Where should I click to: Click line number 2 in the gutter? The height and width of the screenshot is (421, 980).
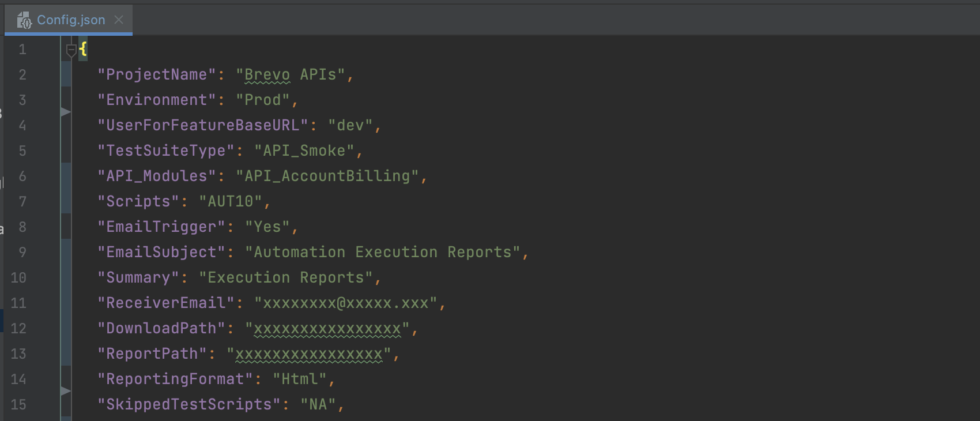click(x=22, y=75)
